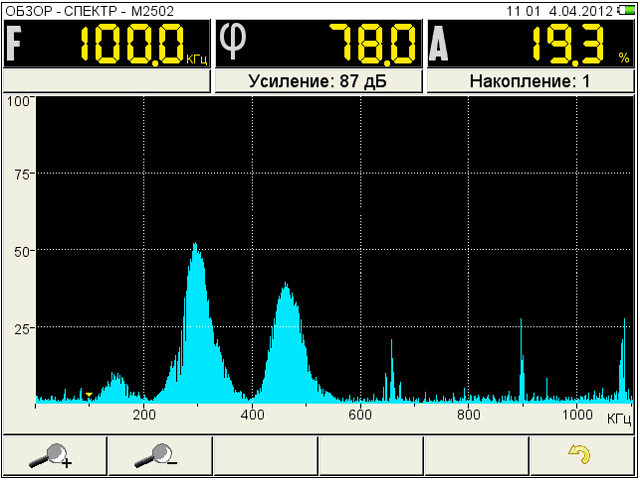Click the date 4.04.2012 in status bar
The width and height of the screenshot is (640, 480).
(575, 9)
